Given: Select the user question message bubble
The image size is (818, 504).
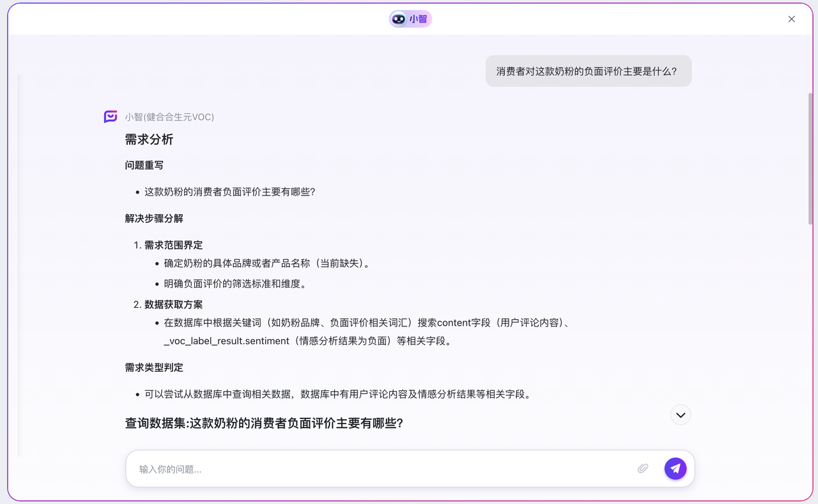Looking at the screenshot, I should [x=588, y=72].
